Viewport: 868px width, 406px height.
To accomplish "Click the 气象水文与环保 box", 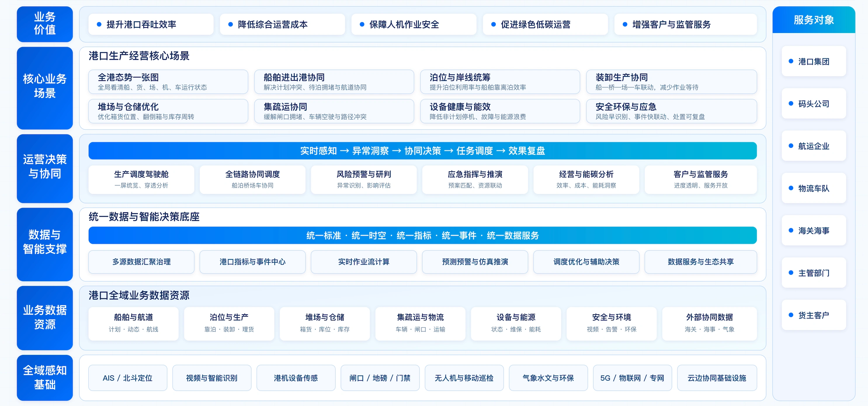I will click(x=548, y=378).
